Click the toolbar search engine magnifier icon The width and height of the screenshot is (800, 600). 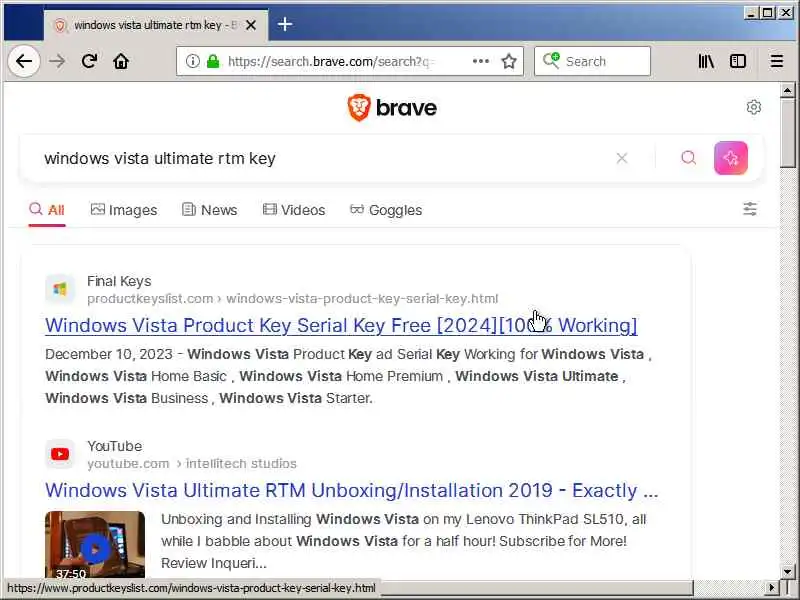click(x=551, y=61)
